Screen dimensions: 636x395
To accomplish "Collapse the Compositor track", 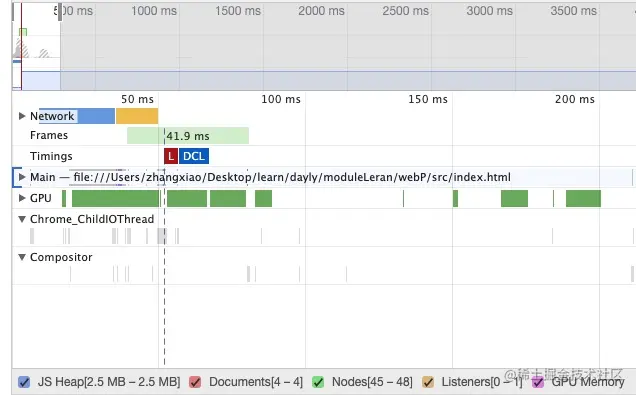I will click(22, 257).
